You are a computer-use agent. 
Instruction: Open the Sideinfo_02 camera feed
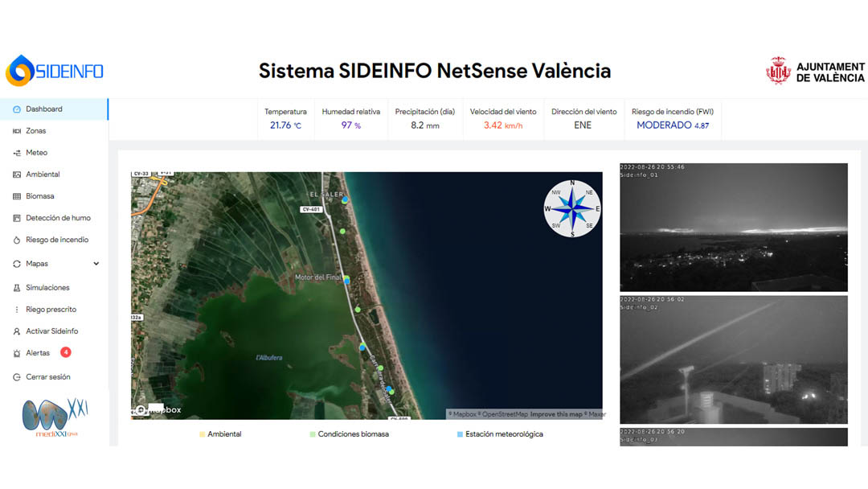(734, 360)
